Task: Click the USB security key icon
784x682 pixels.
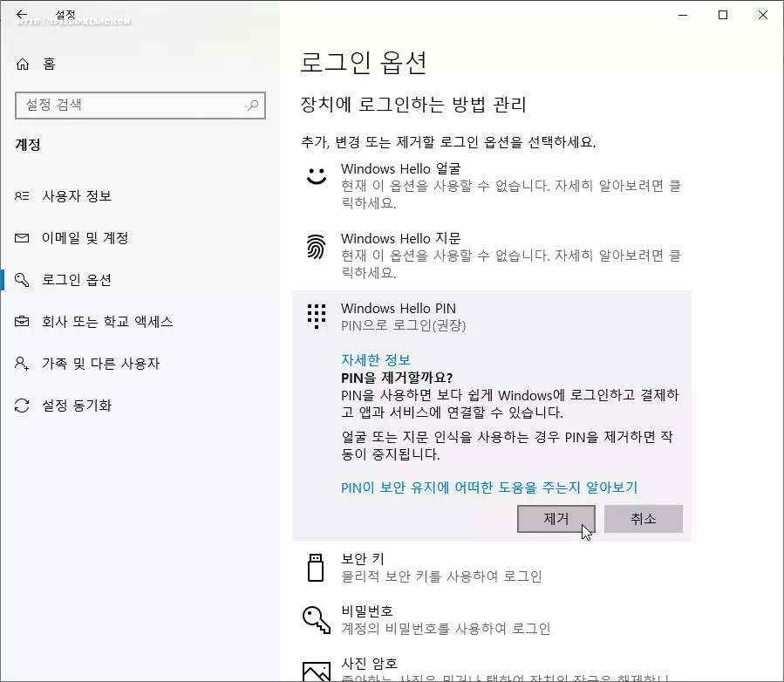Action: [x=316, y=568]
